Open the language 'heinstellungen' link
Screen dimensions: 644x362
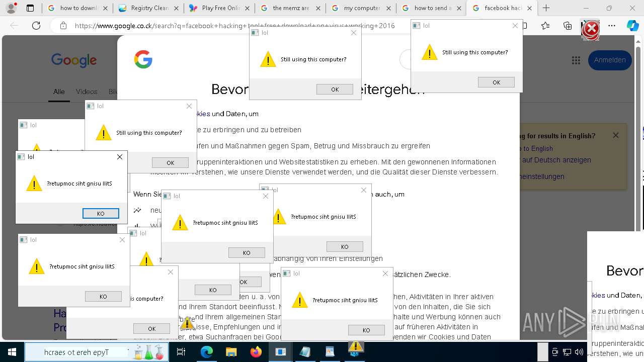pos(542,176)
